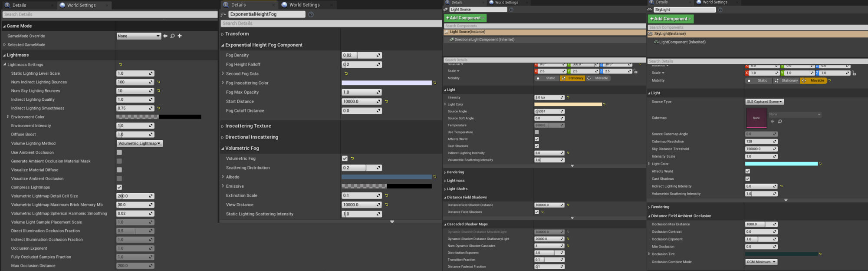868x271 pixels.
Task: Toggle the Volumetric Fog checkbox
Action: point(345,159)
